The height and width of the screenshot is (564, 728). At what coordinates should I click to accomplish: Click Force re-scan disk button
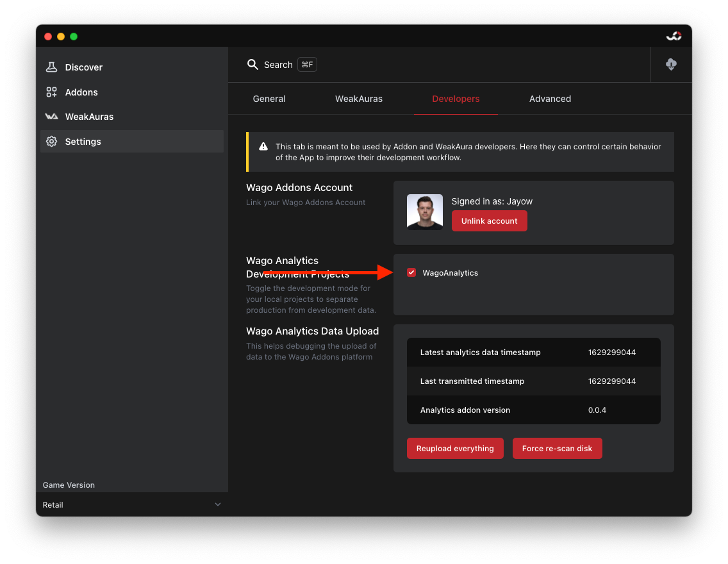(557, 449)
